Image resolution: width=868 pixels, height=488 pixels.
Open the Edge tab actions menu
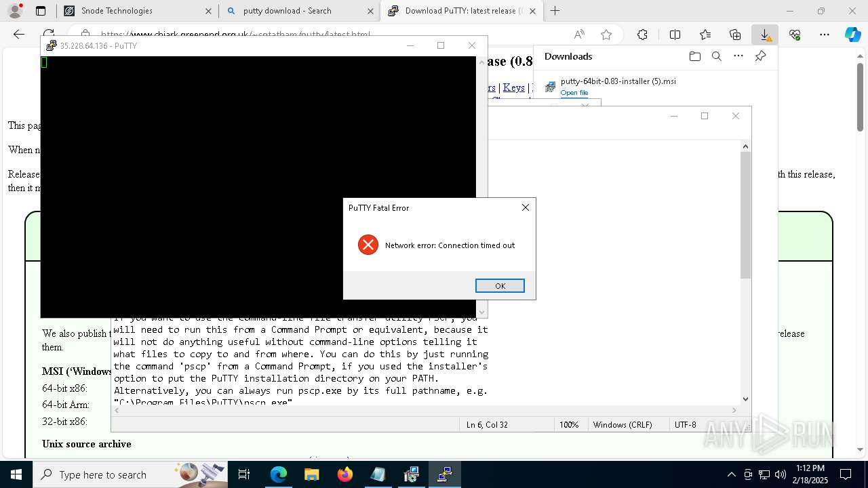click(x=41, y=11)
